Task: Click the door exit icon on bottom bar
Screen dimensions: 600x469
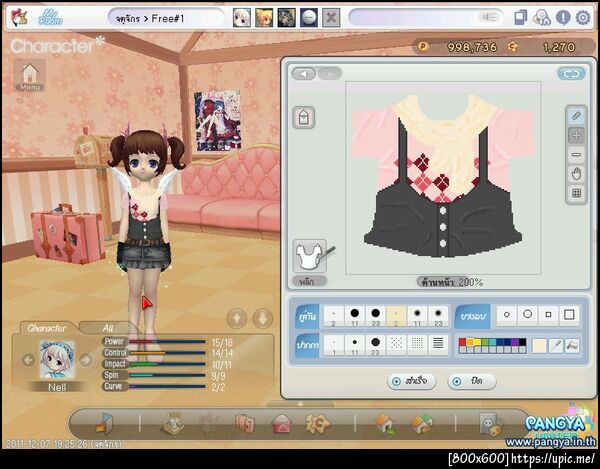Action: [x=104, y=423]
